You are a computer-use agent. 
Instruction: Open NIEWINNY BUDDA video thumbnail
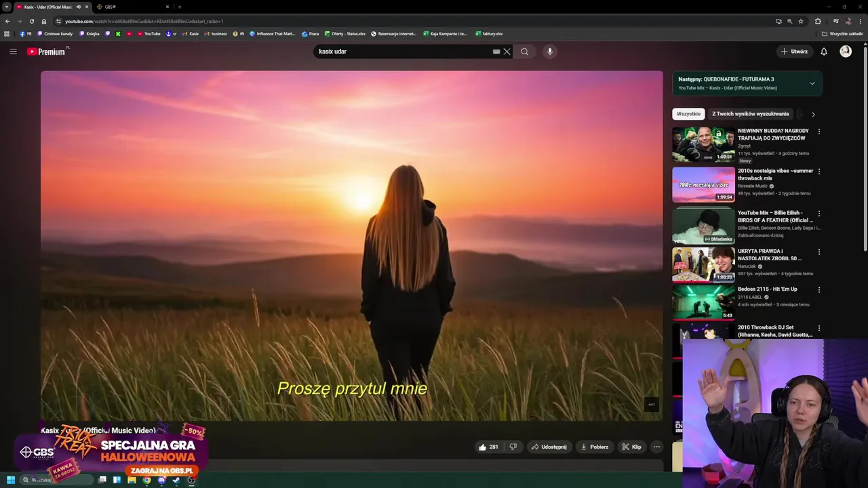tap(703, 144)
